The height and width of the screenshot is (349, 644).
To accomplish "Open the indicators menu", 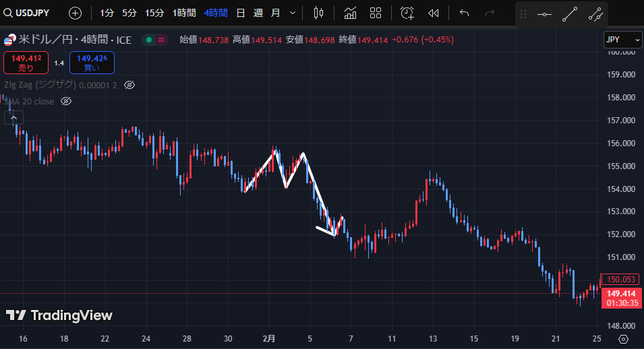I will [x=350, y=13].
